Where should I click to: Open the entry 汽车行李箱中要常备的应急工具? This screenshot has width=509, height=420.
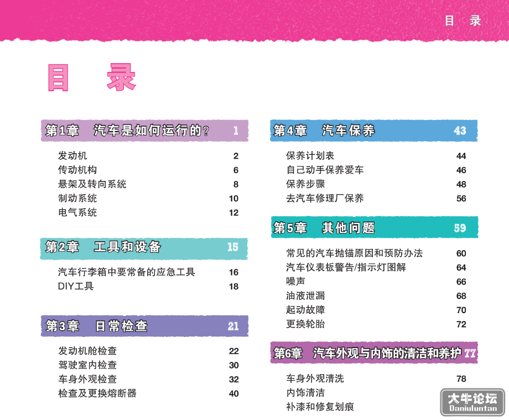(126, 272)
